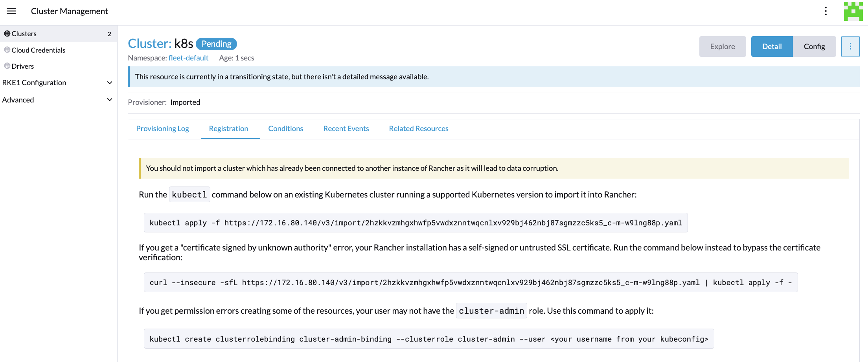Copy the kubectl create clusterrolebinding command
Viewport: 868px width, 362px height.
[429, 339]
